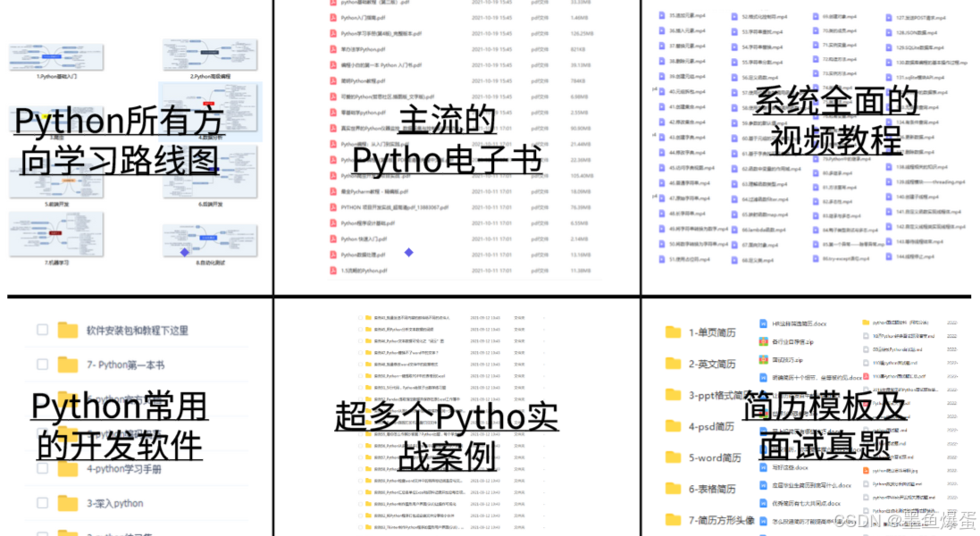Click the folder icon for 7- Python第一本书
Viewport: 980px width, 536px height.
click(66, 364)
